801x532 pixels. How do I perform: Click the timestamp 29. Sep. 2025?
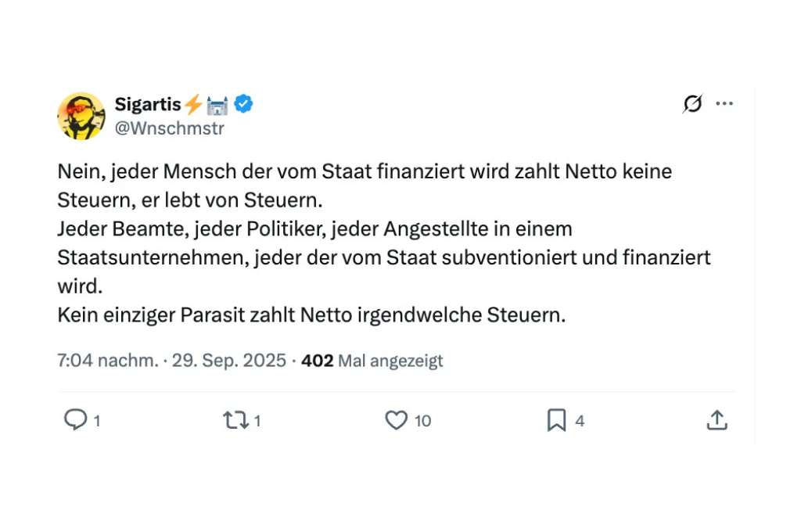[x=228, y=360]
